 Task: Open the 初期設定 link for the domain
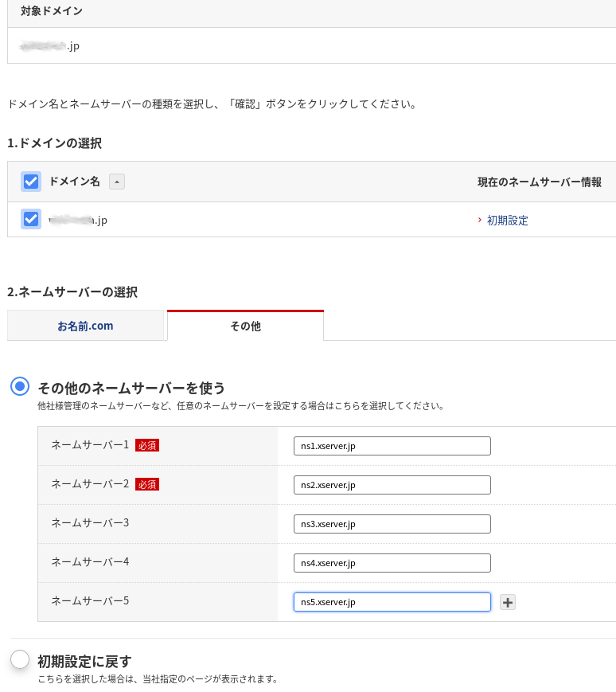(507, 221)
